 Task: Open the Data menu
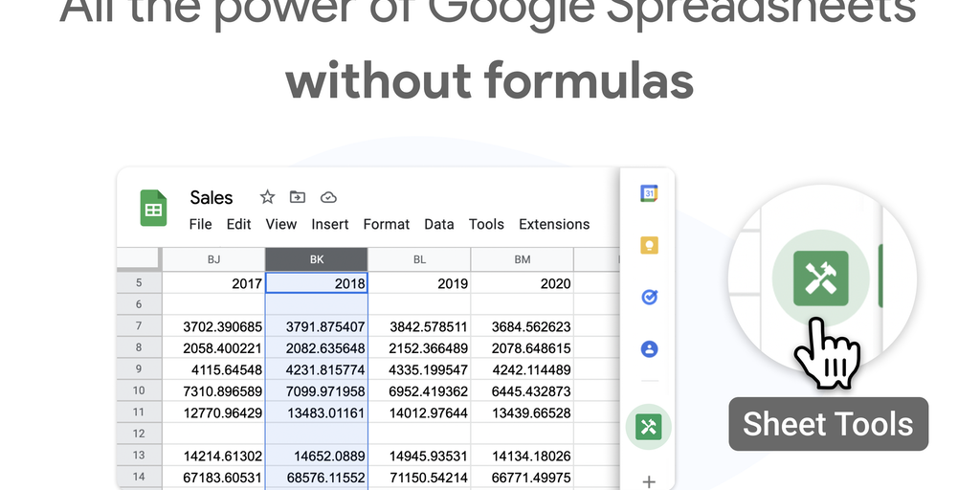438,224
